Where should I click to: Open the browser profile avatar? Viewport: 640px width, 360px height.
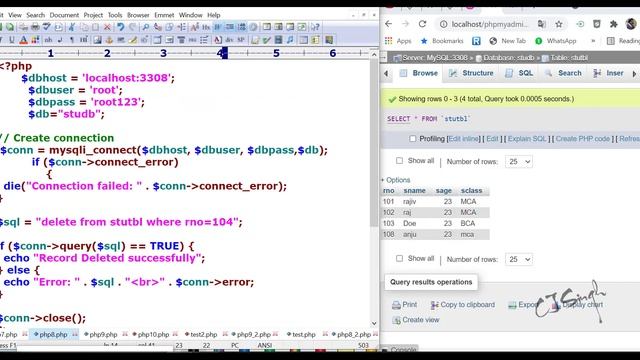click(631, 24)
